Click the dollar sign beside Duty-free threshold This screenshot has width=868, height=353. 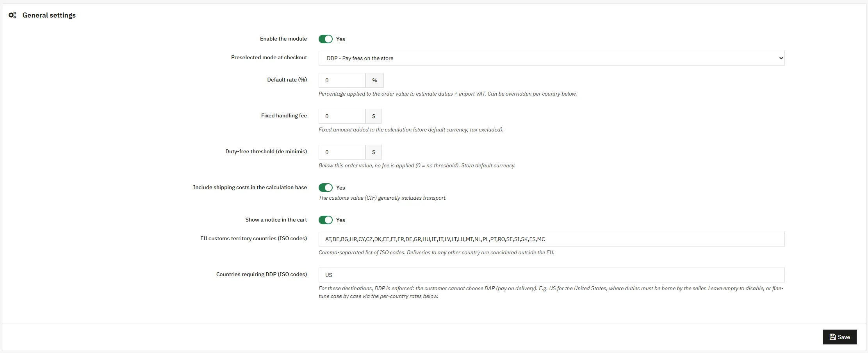(374, 152)
